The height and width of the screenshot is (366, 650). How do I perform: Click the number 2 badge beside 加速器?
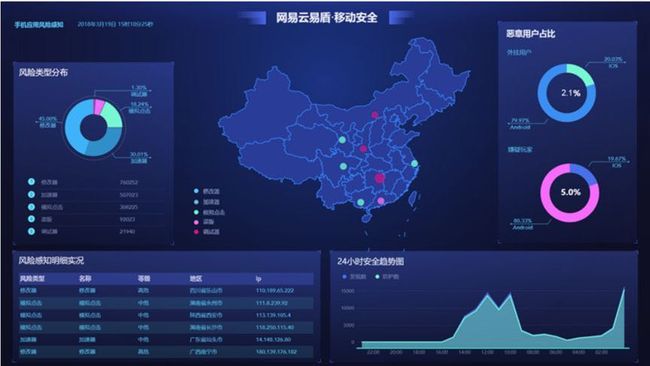point(31,194)
